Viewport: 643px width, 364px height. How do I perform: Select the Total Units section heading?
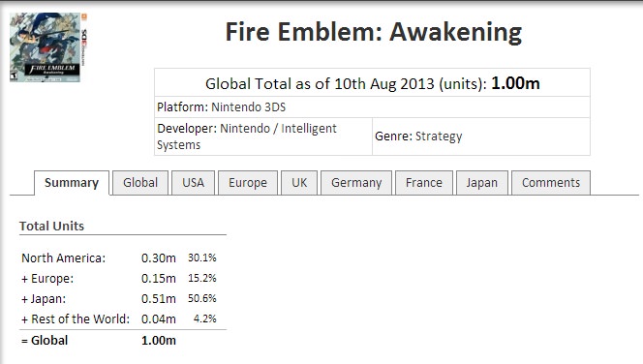pyautogui.click(x=51, y=227)
